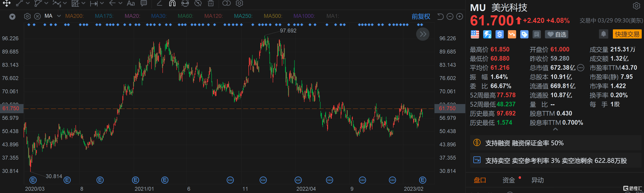Expand the shape tool variants arrow
Viewport: 644px width, 193px height.
(x=46, y=3)
